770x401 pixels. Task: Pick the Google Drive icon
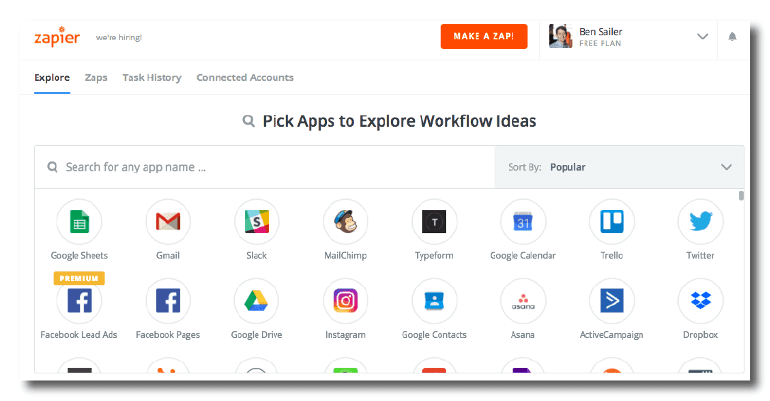[257, 301]
